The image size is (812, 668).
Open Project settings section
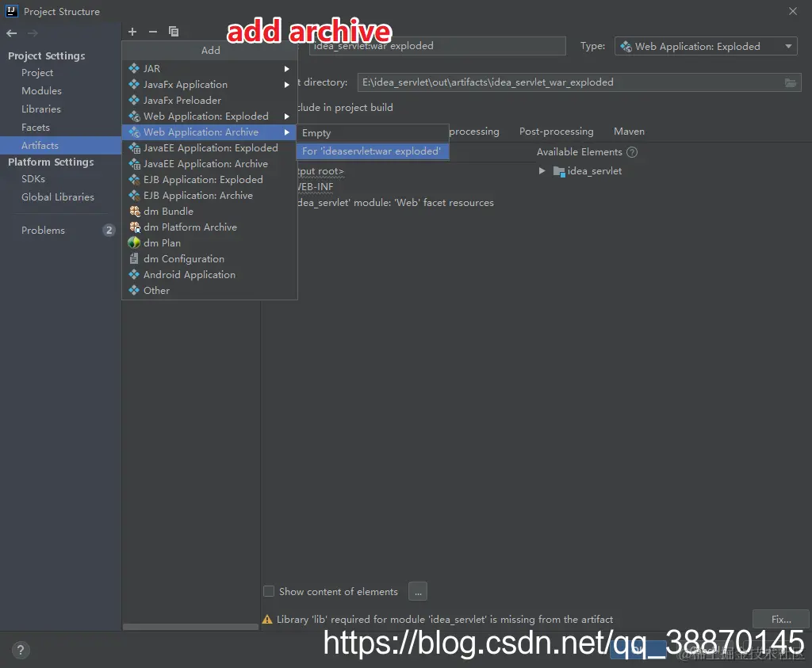point(37,73)
